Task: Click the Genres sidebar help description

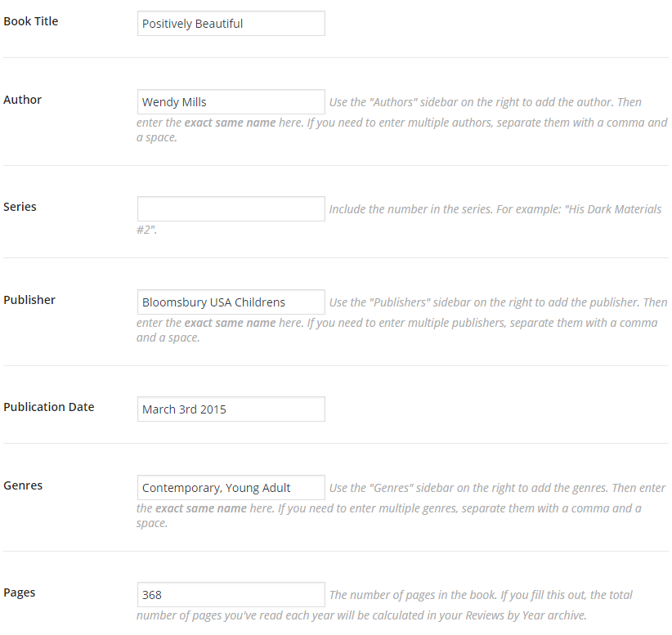Action: [x=401, y=505]
